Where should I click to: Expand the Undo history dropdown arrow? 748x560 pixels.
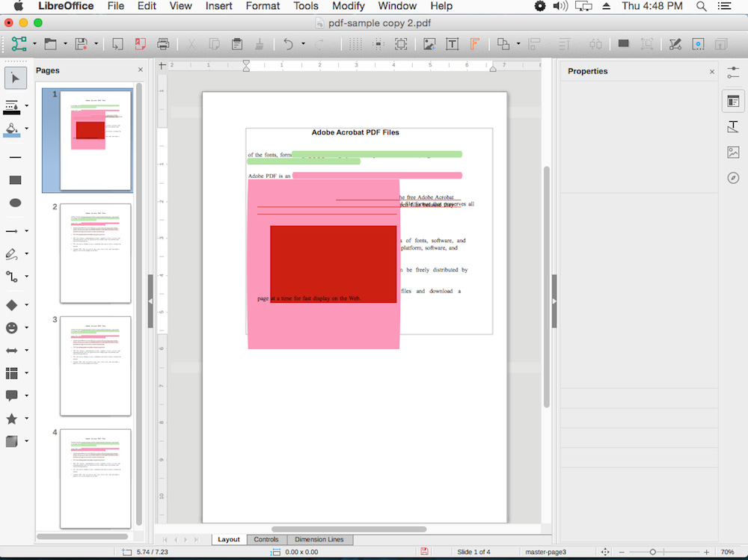(303, 44)
